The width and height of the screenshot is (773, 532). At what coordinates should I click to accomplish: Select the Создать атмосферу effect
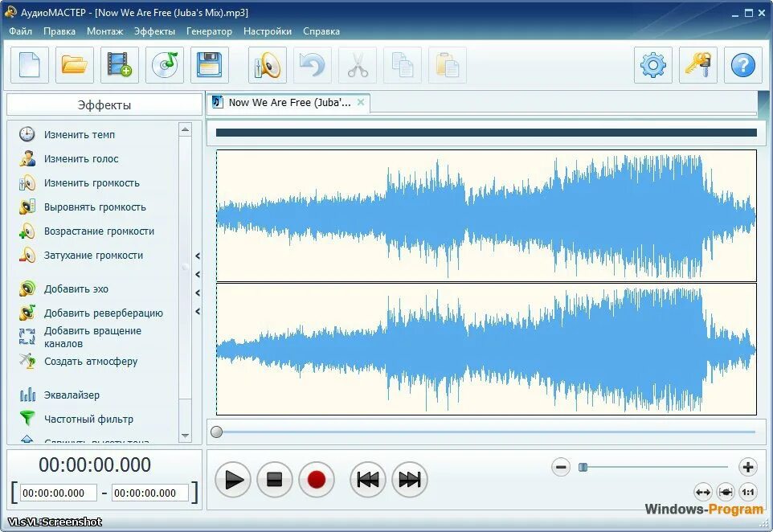point(91,362)
